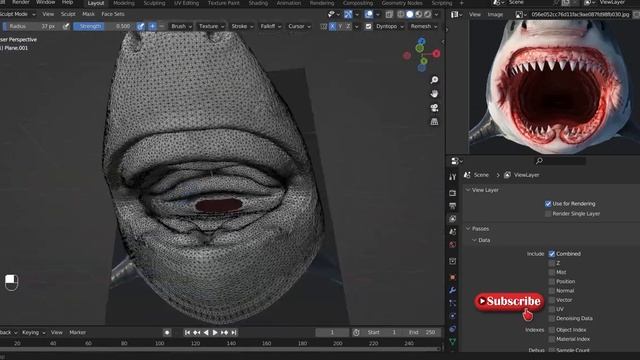Toggle viewport X-Ray icon
Screen dimensions: 640x360
(389, 14)
